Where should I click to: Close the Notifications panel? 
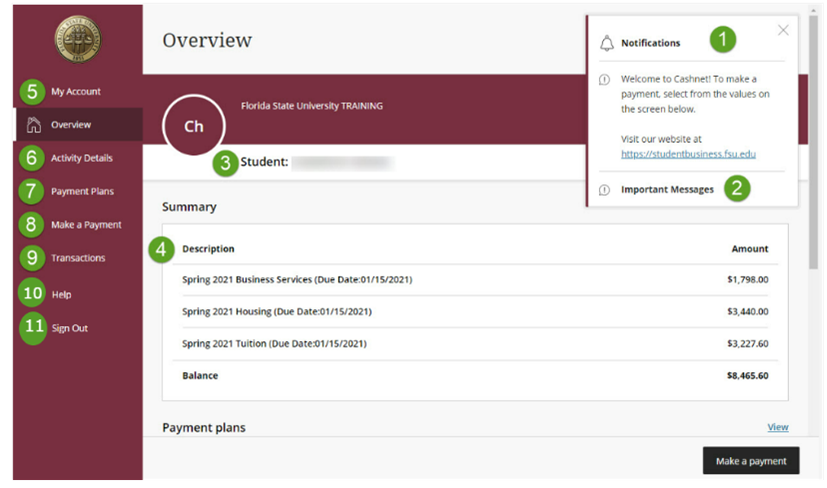[x=783, y=30]
